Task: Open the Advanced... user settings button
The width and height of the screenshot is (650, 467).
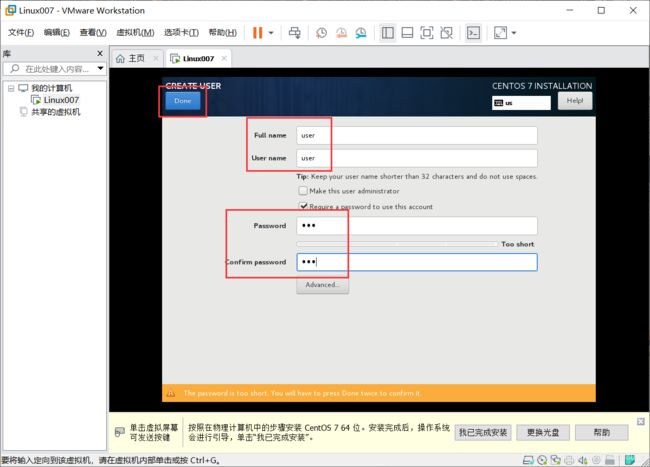Action: 323,285
